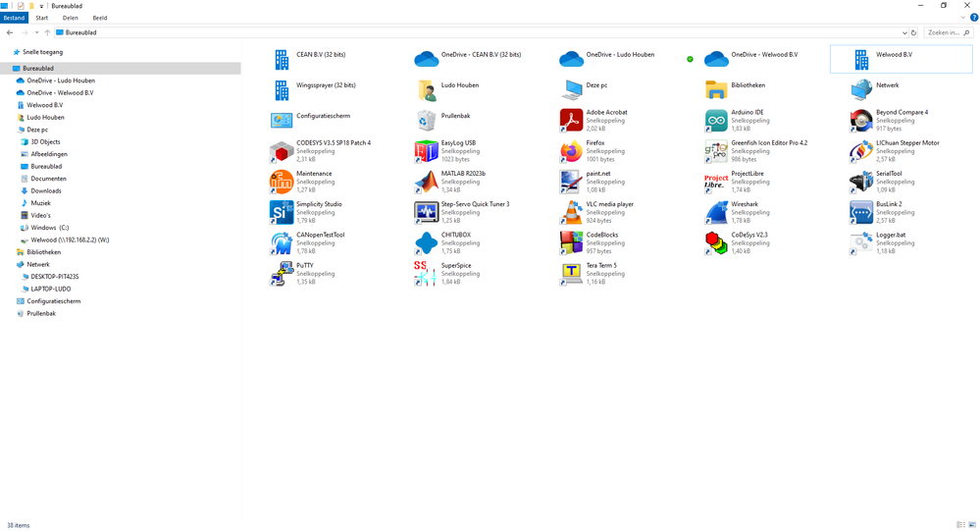Select Muziek in navigation tree
Image resolution: width=980 pixels, height=531 pixels.
tap(40, 203)
